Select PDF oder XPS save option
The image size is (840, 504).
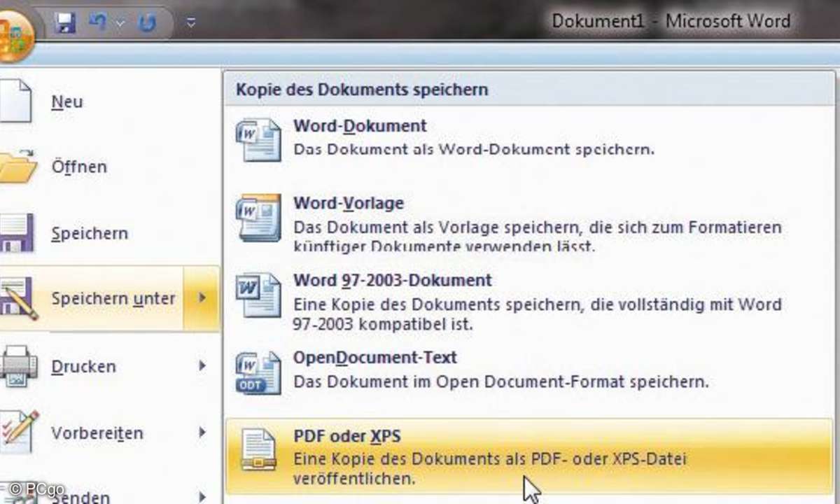coord(530,456)
